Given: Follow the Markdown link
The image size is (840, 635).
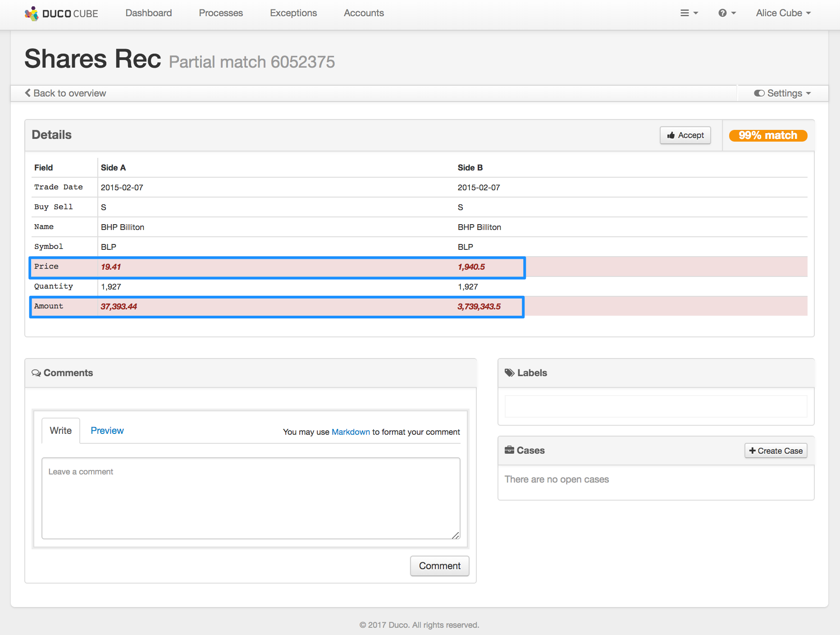Looking at the screenshot, I should [350, 432].
